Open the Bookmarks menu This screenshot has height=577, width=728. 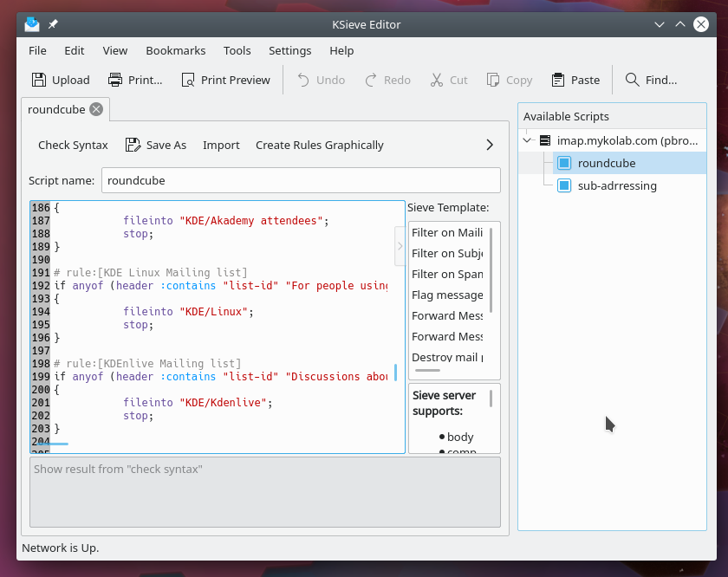coord(174,51)
